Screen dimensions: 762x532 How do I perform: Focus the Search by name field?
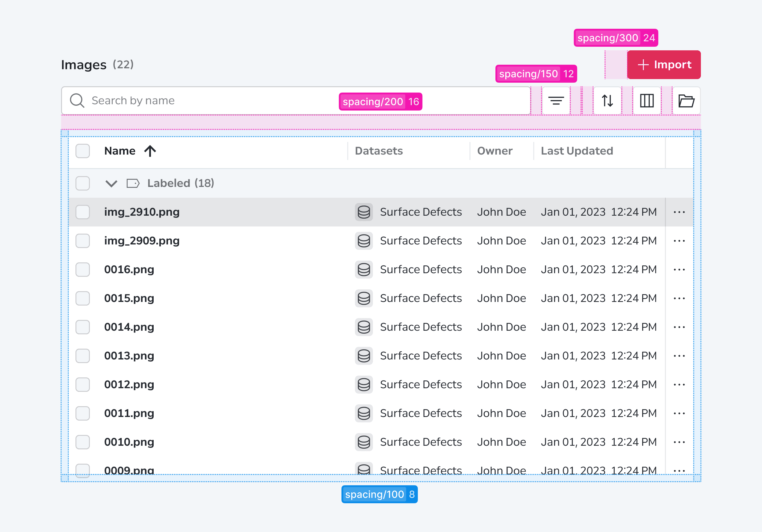tap(296, 101)
